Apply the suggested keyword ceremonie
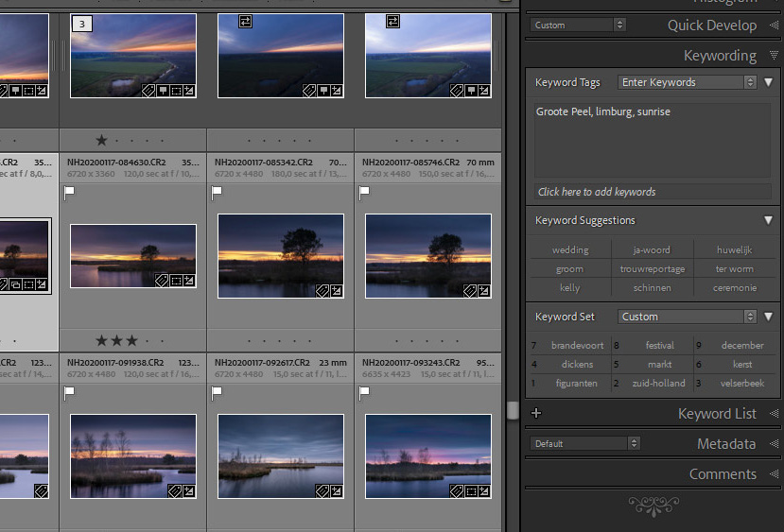The height and width of the screenshot is (532, 784). [734, 287]
